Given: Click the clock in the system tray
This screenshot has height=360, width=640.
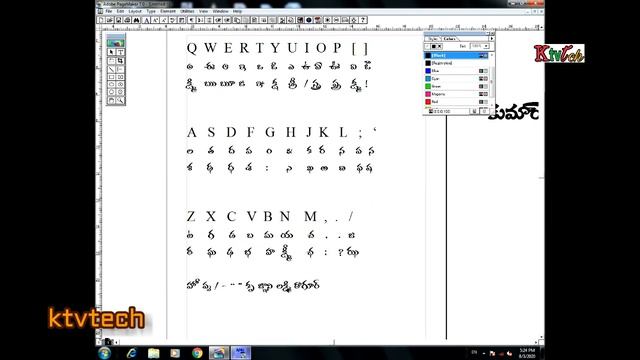Looking at the screenshot, I should [x=527, y=353].
